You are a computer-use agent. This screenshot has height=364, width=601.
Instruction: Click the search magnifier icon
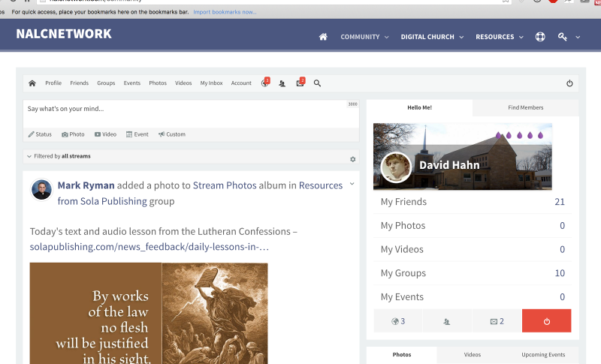(x=317, y=83)
